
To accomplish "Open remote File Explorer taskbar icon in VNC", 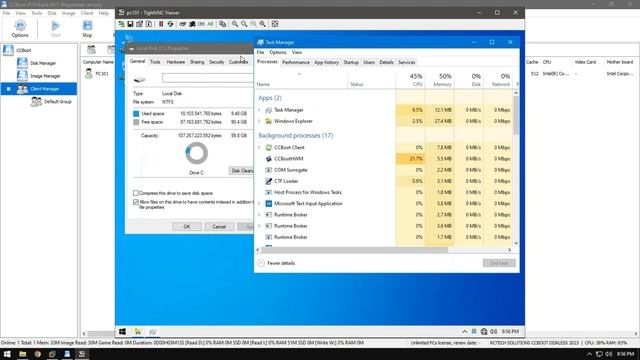I will [138, 331].
